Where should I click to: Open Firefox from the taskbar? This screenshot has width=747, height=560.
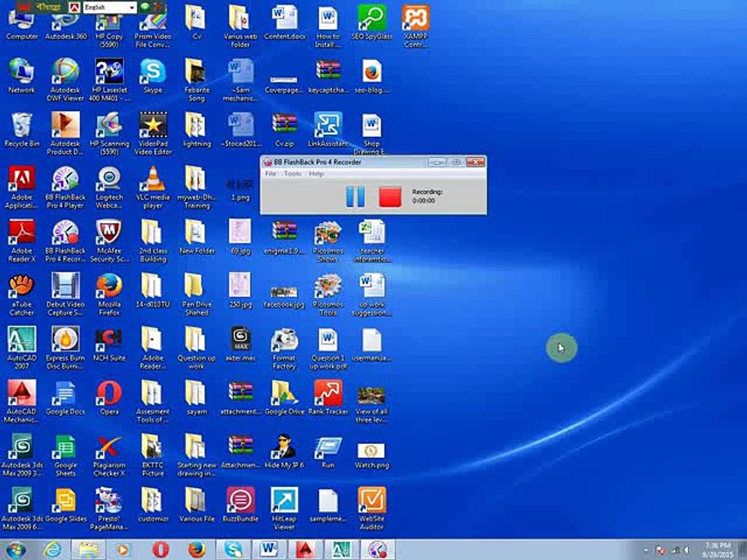[197, 550]
